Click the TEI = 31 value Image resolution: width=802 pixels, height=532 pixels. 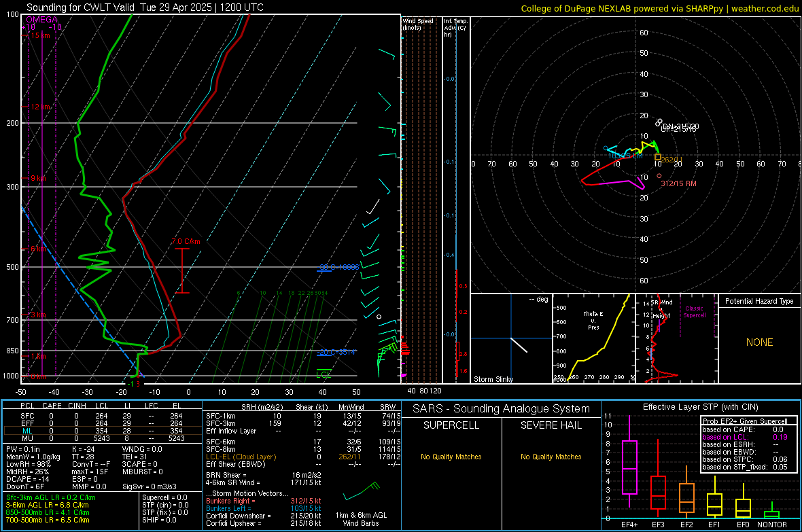pyautogui.click(x=135, y=457)
